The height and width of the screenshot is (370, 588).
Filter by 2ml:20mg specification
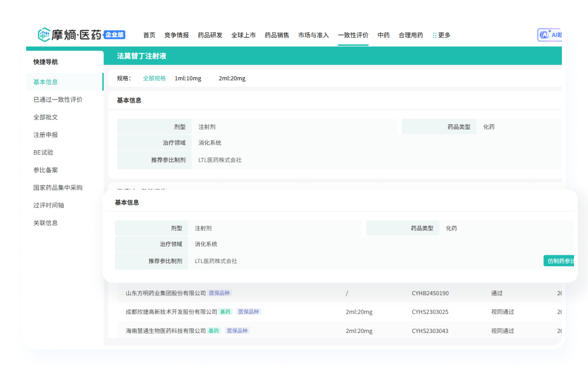[x=232, y=78]
